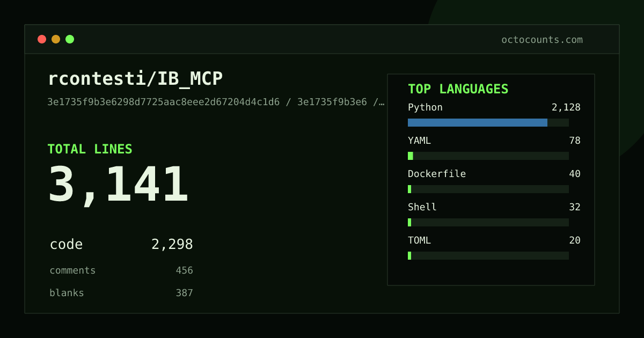The width and height of the screenshot is (644, 338).
Task: Click the 2,128 Python line count
Action: coord(566,107)
